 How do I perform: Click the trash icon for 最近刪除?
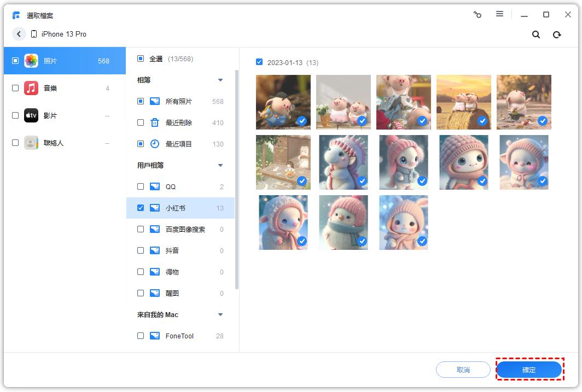[x=155, y=122]
